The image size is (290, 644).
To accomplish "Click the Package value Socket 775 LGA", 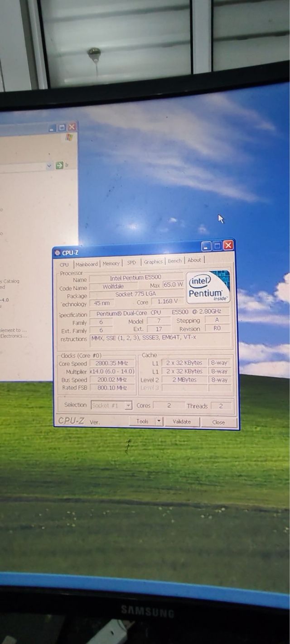I will pos(135,294).
